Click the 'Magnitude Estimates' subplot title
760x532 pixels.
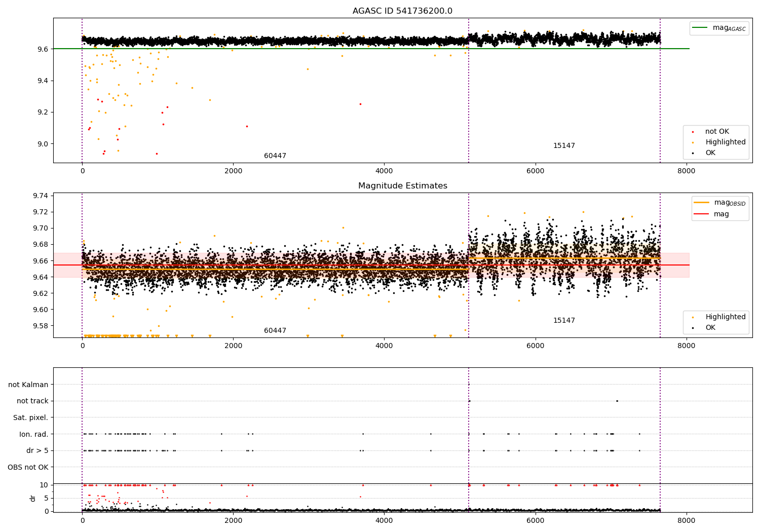pos(402,186)
